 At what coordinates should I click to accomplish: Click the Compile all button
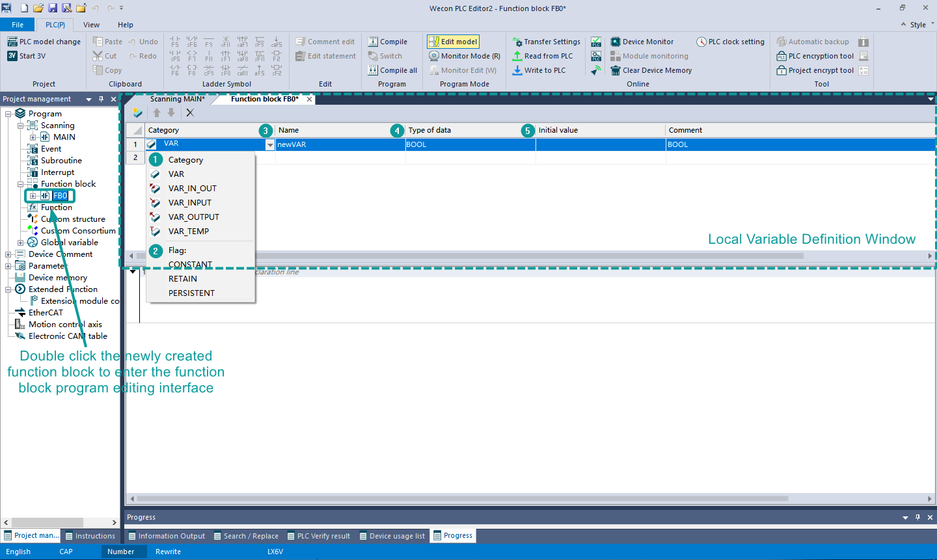point(392,70)
